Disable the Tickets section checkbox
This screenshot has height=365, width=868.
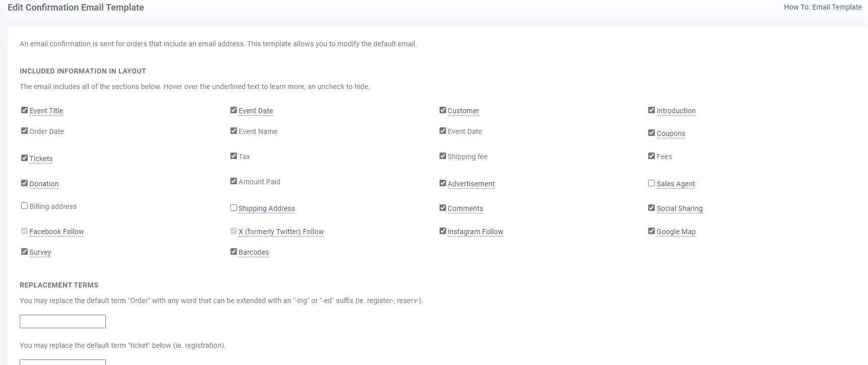pos(24,158)
